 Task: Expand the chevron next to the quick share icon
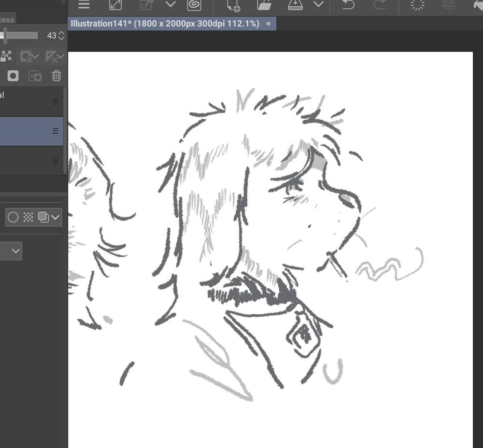(x=170, y=4)
